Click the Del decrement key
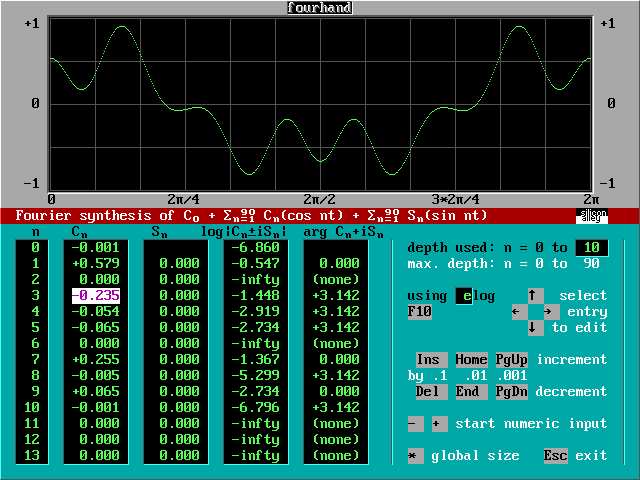This screenshot has width=640, height=480. [431, 392]
